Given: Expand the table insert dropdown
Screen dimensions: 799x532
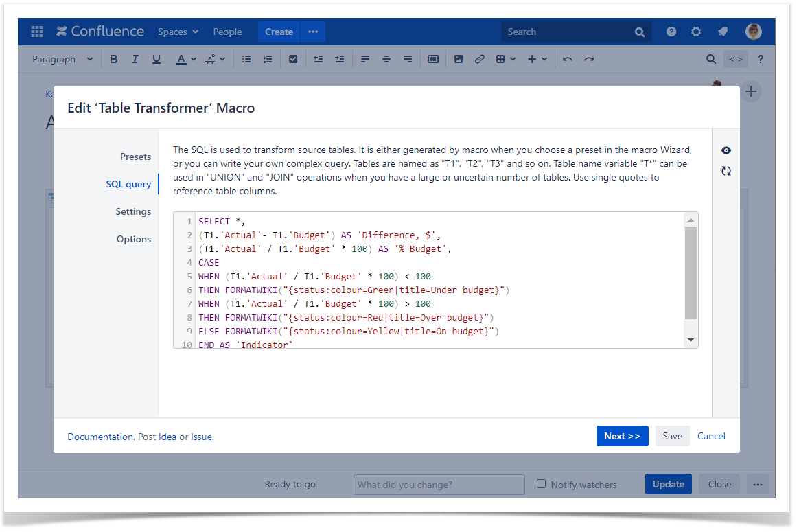Looking at the screenshot, I should (506, 60).
